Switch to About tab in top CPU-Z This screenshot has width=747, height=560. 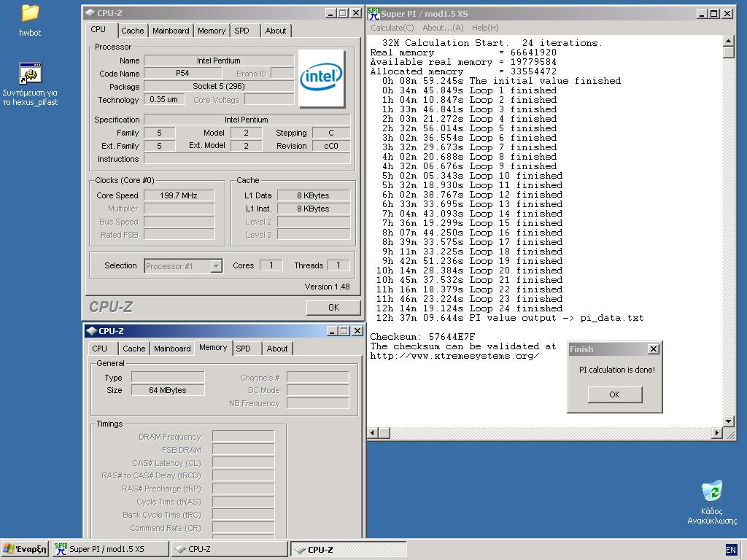[x=276, y=31]
